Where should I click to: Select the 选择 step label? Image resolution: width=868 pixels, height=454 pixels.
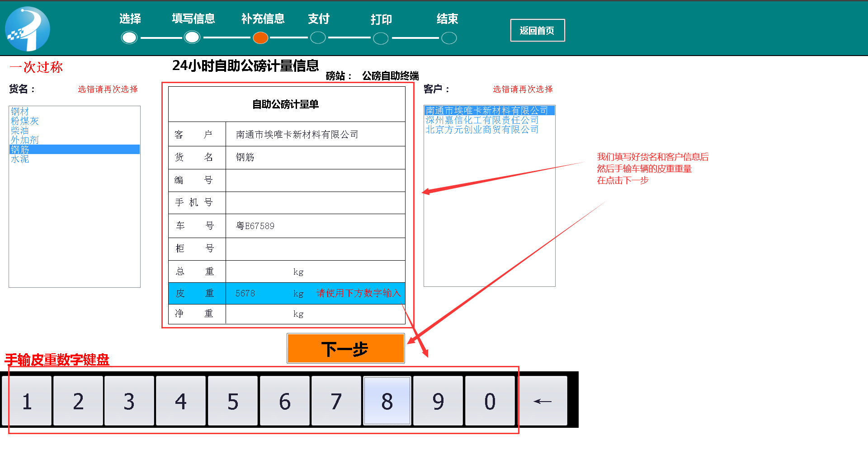130,19
